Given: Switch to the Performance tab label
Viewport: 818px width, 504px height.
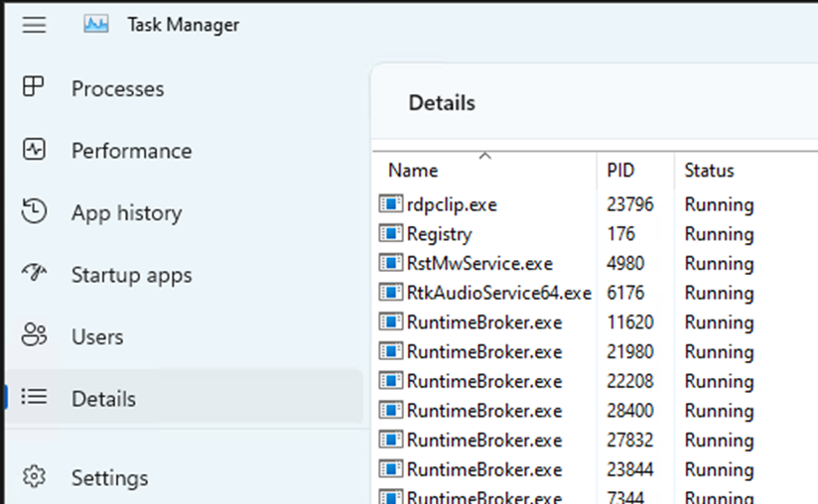Looking at the screenshot, I should [131, 151].
